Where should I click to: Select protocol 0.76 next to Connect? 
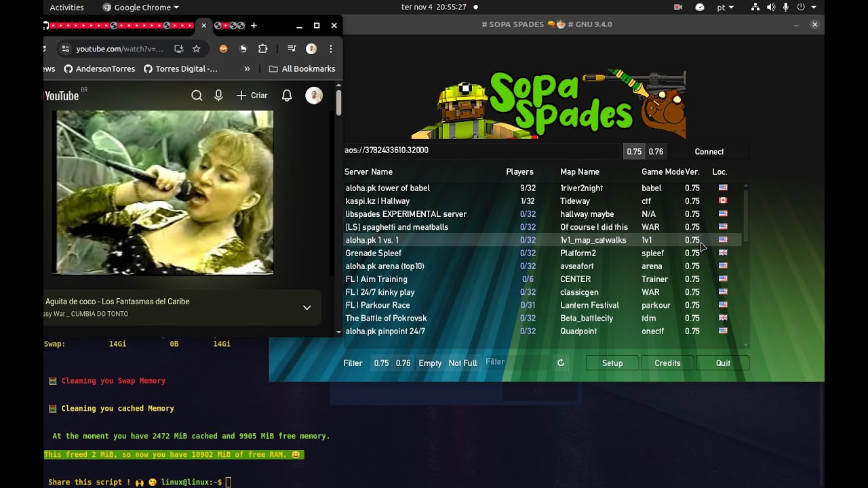pos(656,152)
